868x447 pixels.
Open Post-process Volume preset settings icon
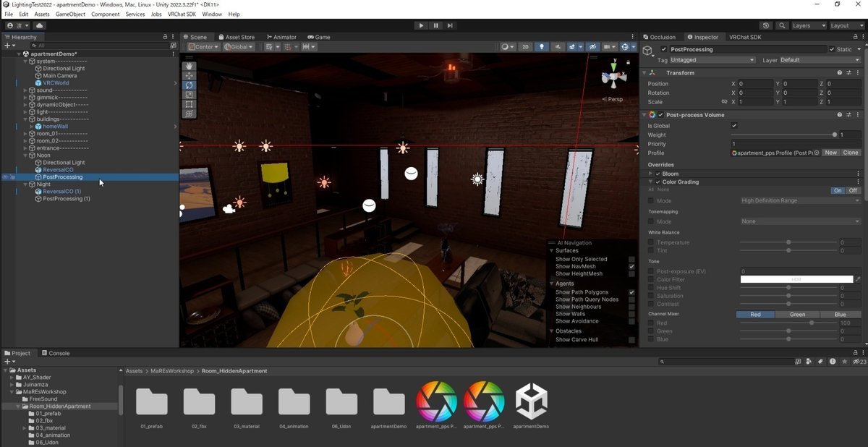tap(848, 114)
